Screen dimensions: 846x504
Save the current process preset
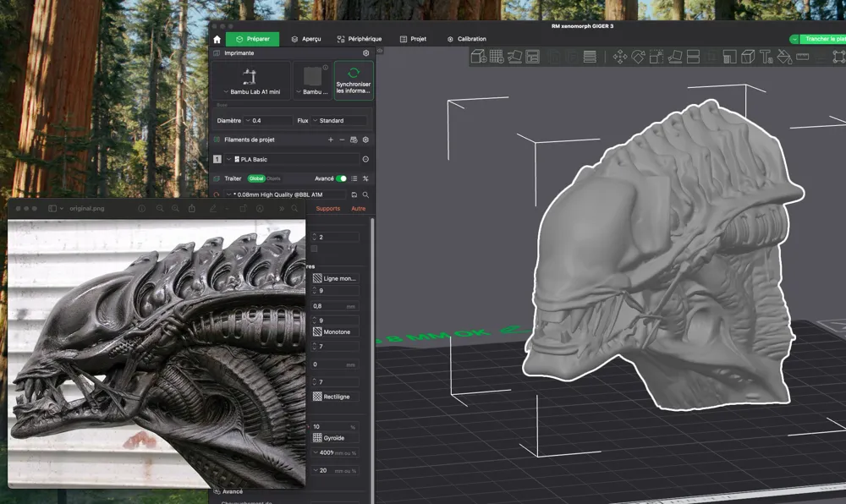click(354, 194)
